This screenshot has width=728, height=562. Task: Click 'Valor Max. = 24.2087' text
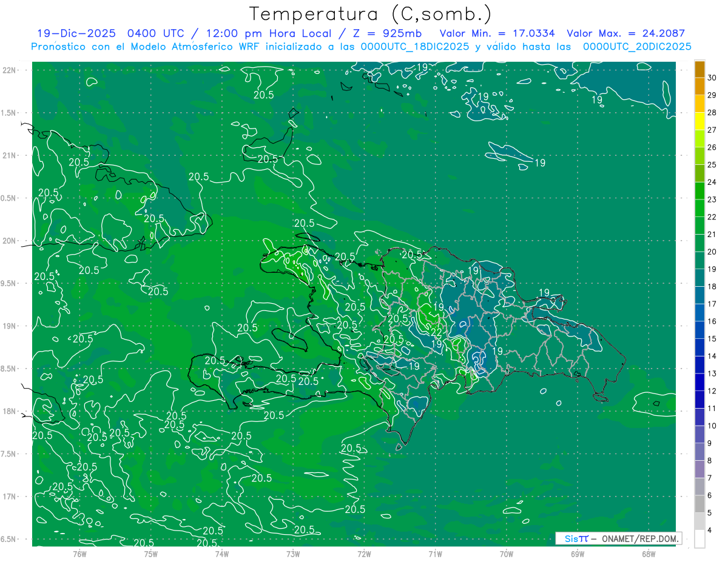[x=626, y=33]
